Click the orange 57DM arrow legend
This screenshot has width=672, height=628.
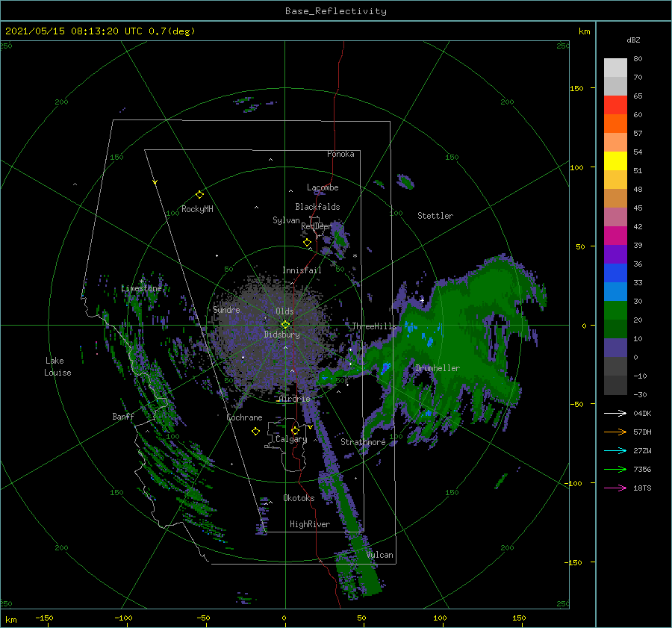coord(615,432)
